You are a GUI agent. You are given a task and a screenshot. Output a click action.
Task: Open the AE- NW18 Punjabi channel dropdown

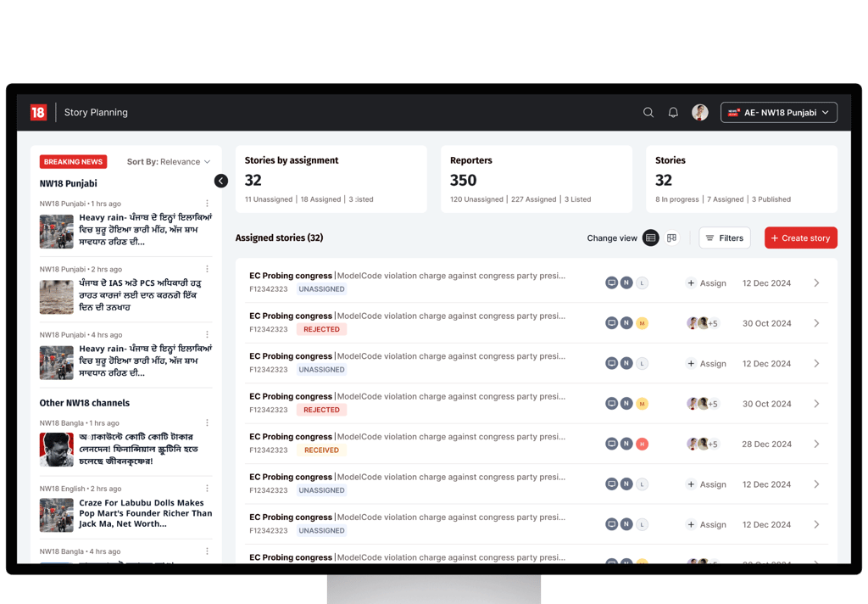point(778,113)
